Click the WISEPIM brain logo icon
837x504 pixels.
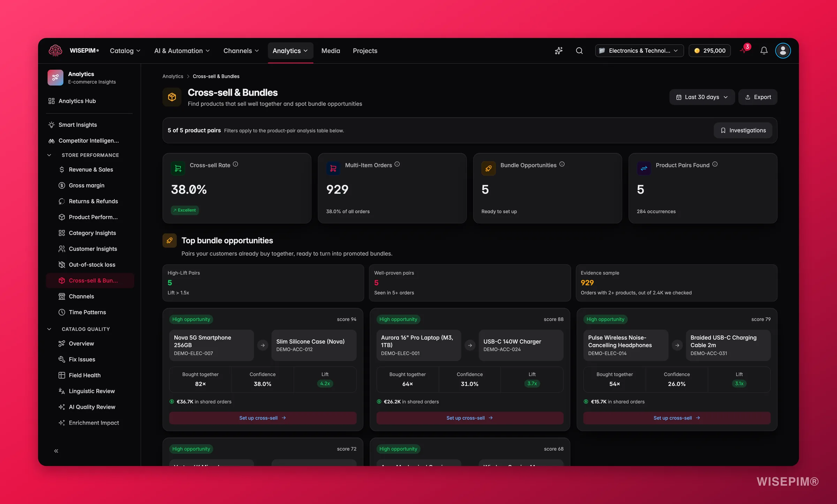point(55,51)
